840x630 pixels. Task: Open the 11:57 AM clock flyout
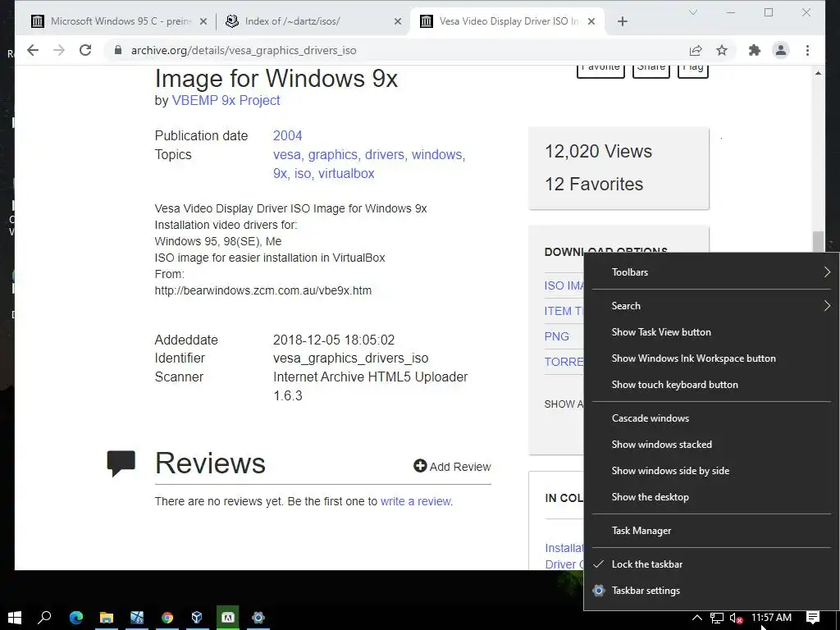pos(771,618)
